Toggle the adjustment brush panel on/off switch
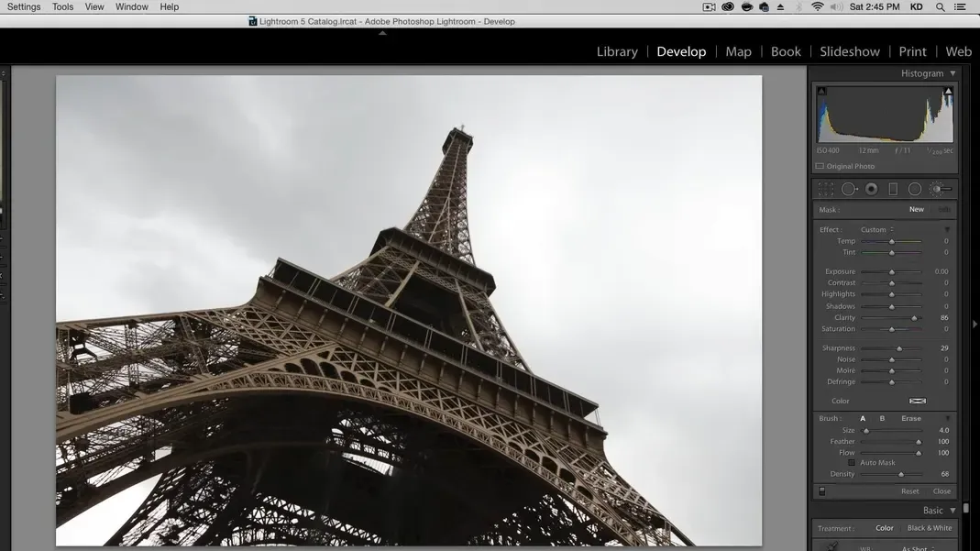 pos(822,491)
